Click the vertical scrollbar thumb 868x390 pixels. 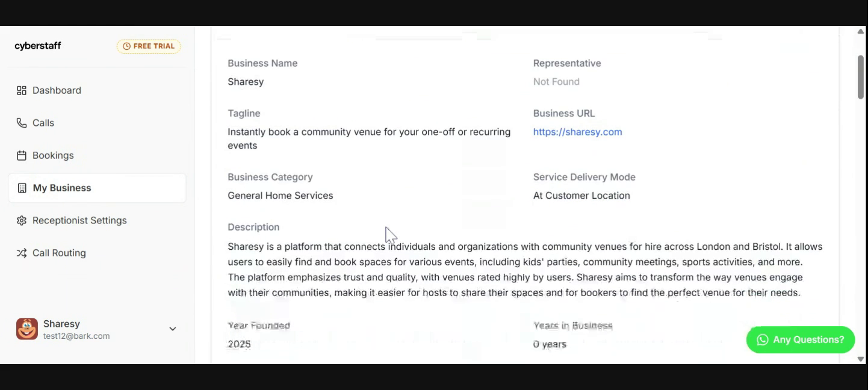coord(861,76)
